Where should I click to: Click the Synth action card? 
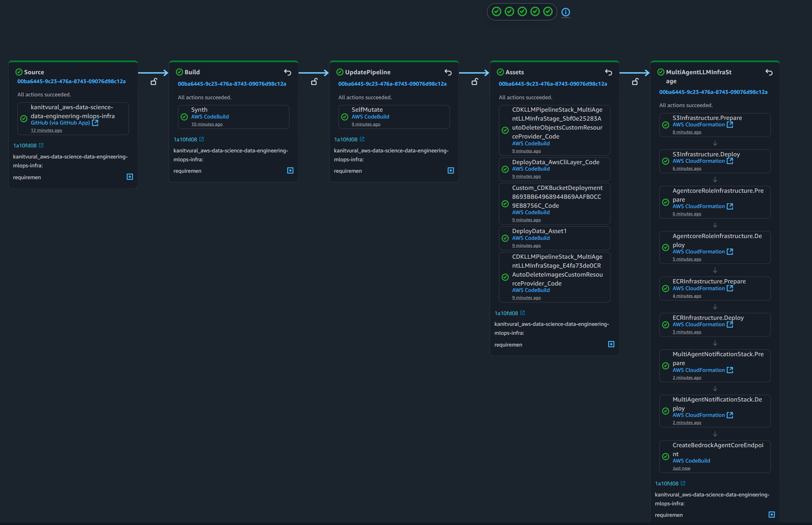click(234, 117)
